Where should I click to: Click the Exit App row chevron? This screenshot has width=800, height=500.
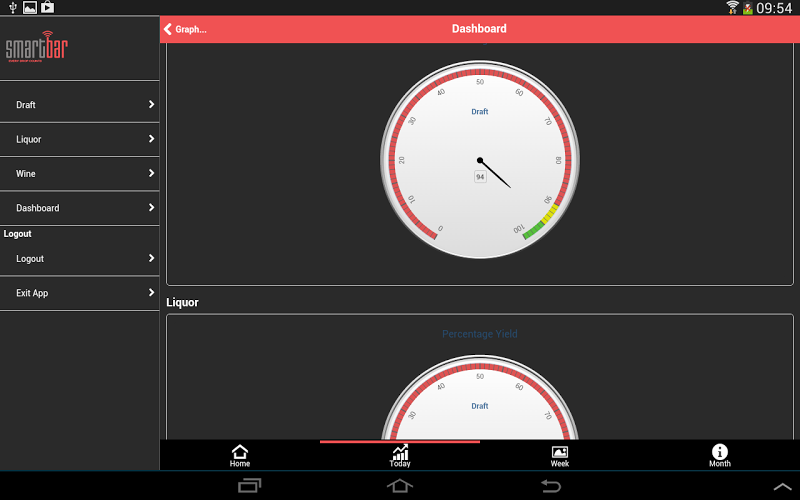pos(151,292)
